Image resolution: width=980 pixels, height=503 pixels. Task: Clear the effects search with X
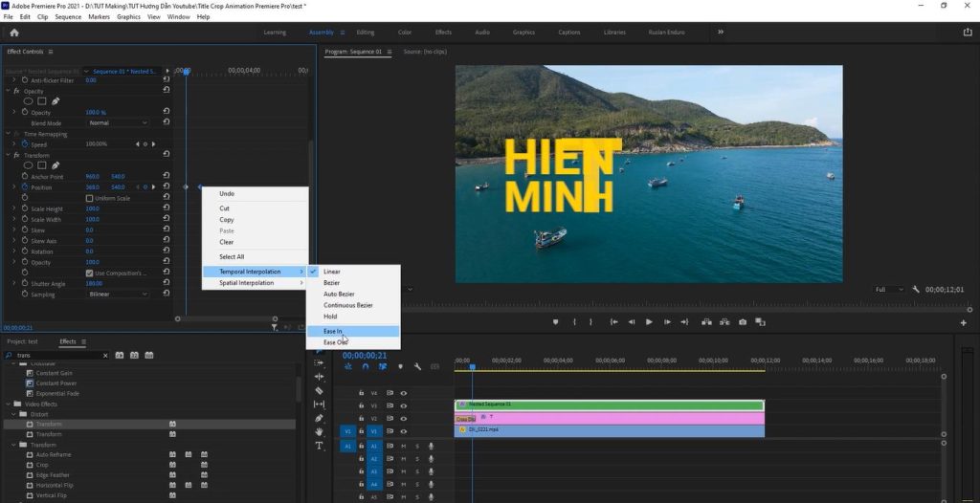[x=105, y=356]
